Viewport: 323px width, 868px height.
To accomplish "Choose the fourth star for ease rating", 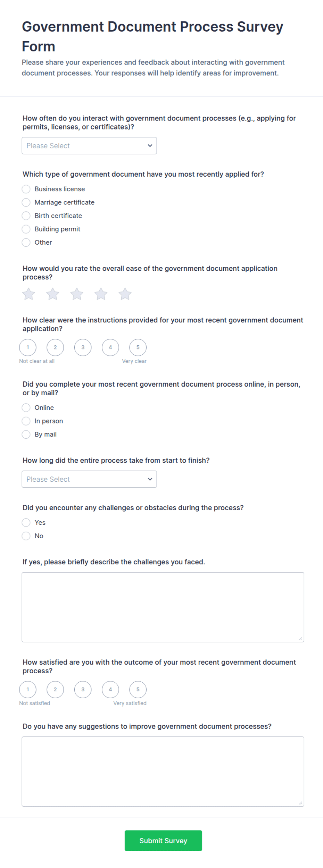I will click(101, 294).
